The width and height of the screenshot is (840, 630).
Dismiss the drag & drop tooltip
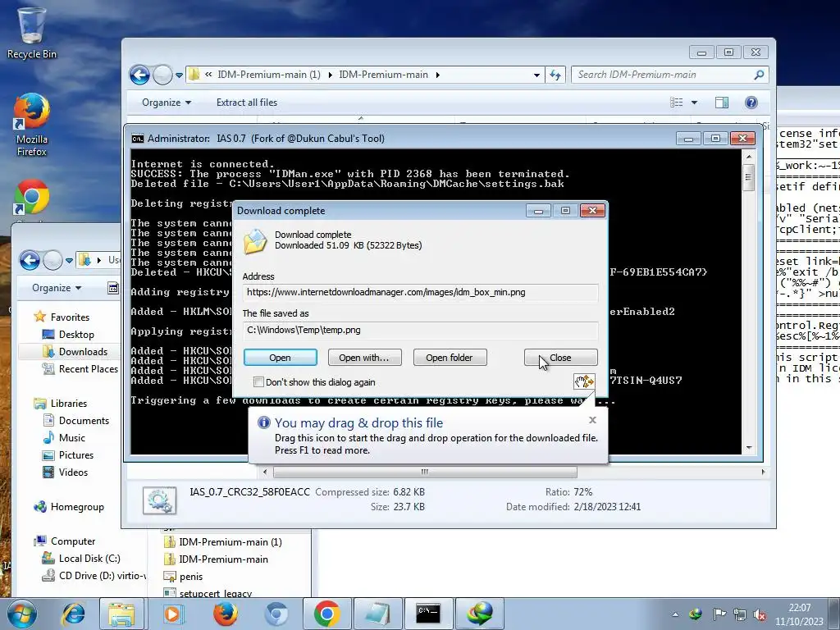tap(592, 420)
